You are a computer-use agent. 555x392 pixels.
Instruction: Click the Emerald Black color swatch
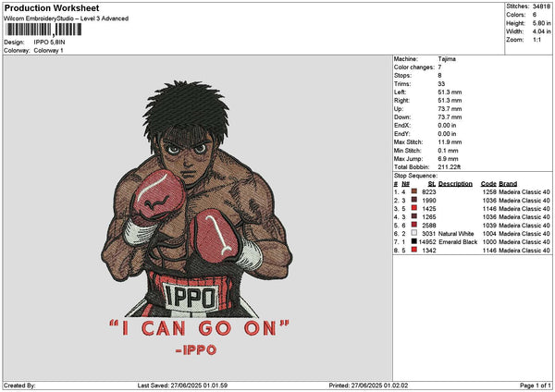[413, 241]
